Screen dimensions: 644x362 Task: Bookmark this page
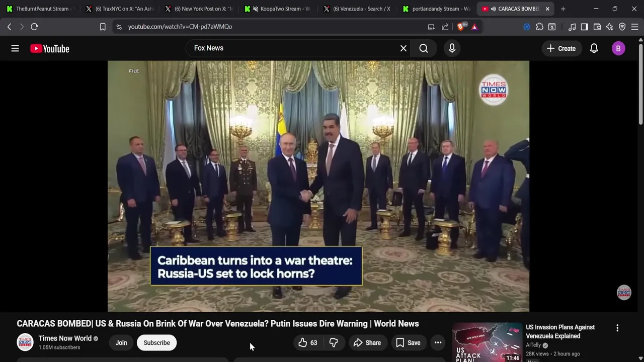(x=103, y=27)
